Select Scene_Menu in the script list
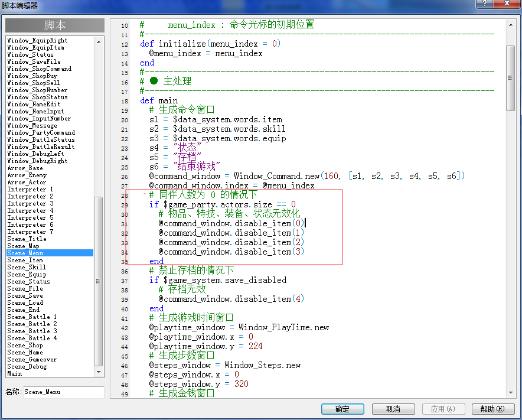 pos(50,253)
